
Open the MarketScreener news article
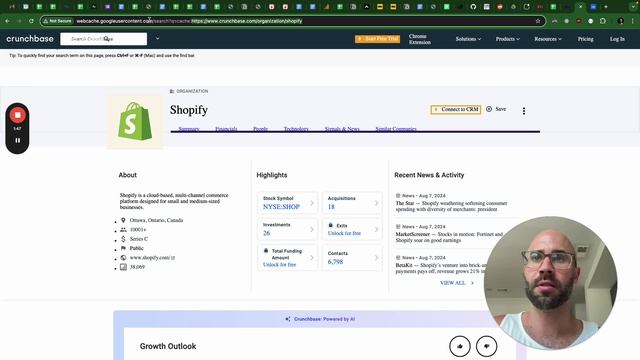point(449,237)
